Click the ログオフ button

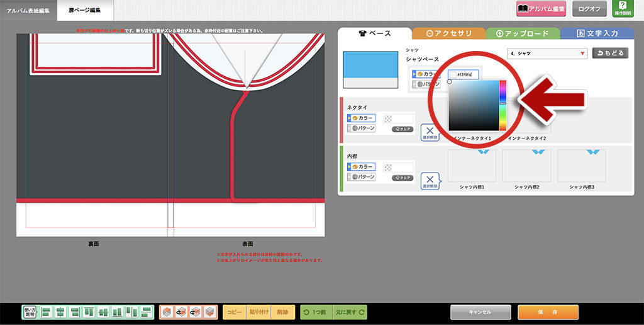[x=589, y=9]
